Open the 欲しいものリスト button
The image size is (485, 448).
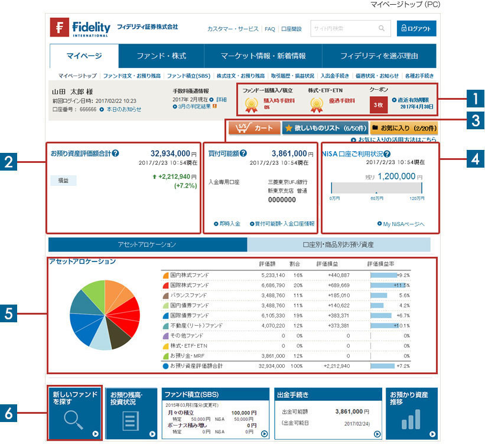(x=325, y=128)
